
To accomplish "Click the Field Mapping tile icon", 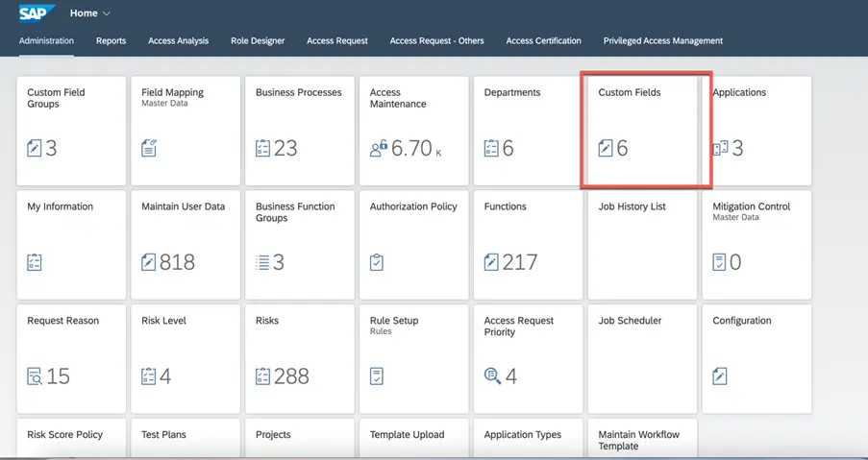I will [149, 148].
